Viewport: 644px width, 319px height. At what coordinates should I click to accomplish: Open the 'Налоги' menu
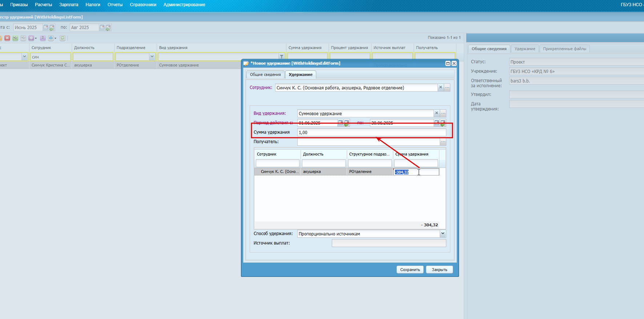click(x=93, y=5)
